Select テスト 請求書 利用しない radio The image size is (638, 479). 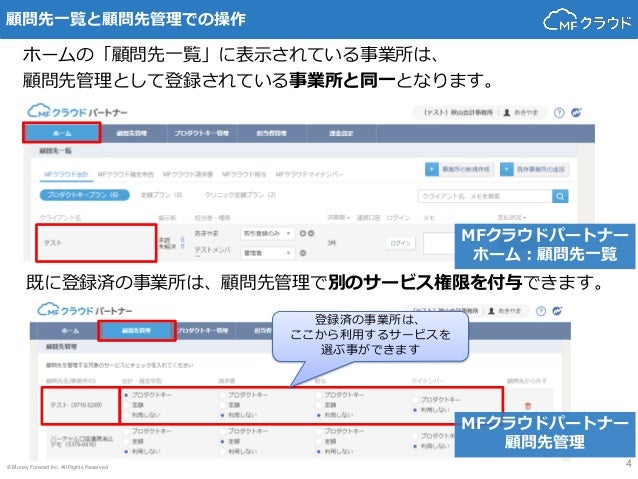pyautogui.click(x=222, y=415)
